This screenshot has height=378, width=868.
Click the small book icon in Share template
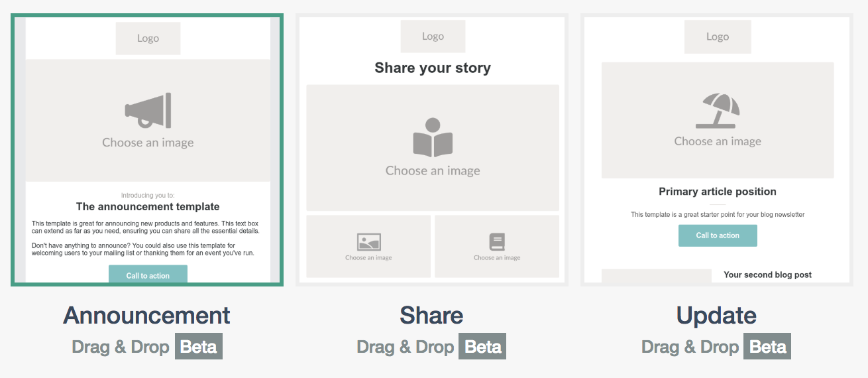point(497,241)
